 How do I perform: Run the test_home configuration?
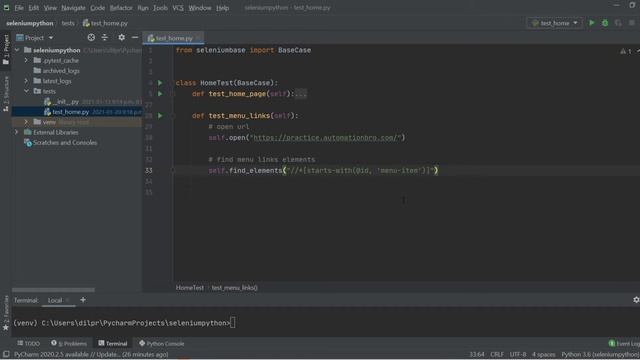[591, 23]
